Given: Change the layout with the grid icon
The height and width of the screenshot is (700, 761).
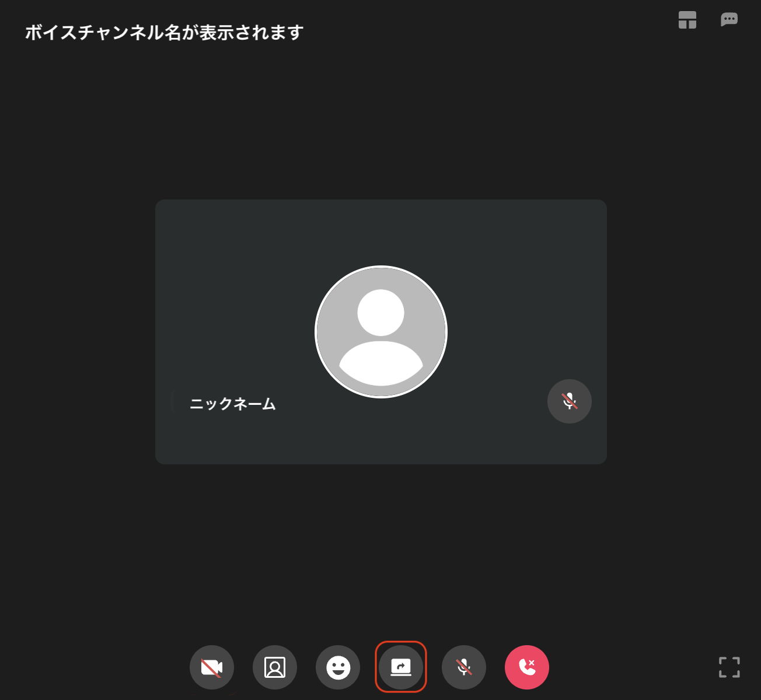Looking at the screenshot, I should point(687,20).
